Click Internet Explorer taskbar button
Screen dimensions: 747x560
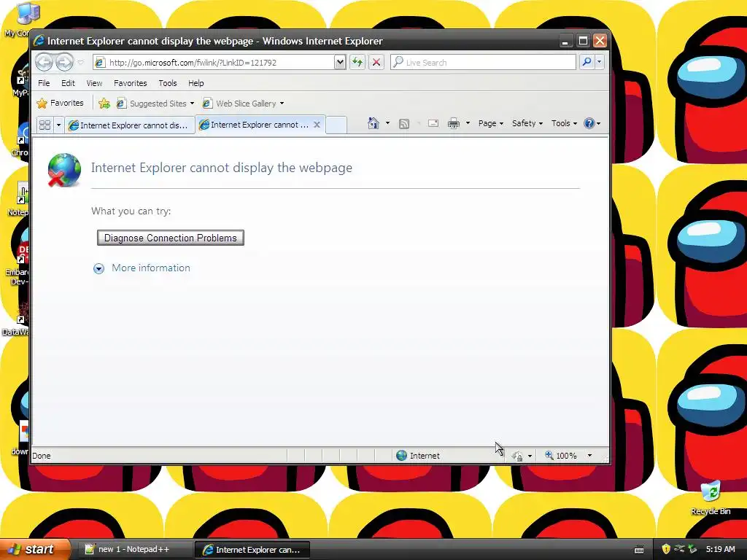coord(252,550)
